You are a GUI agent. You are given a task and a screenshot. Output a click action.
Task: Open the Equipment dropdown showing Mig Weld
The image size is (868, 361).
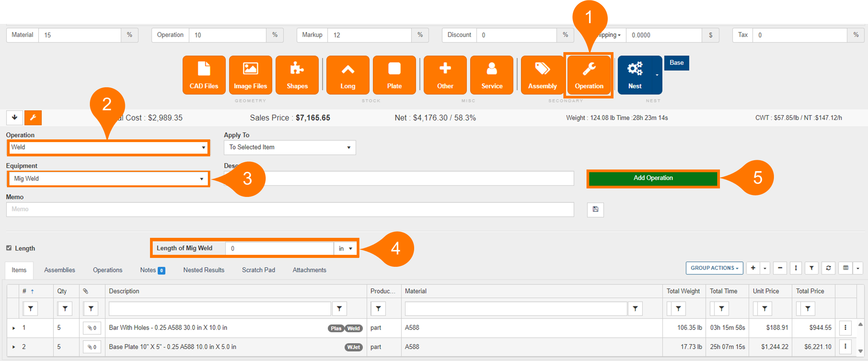(x=108, y=179)
